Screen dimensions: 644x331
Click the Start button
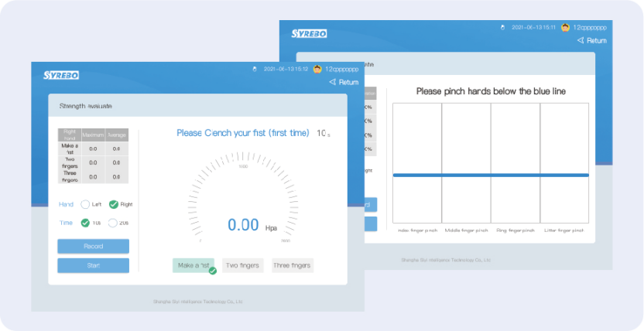(93, 265)
